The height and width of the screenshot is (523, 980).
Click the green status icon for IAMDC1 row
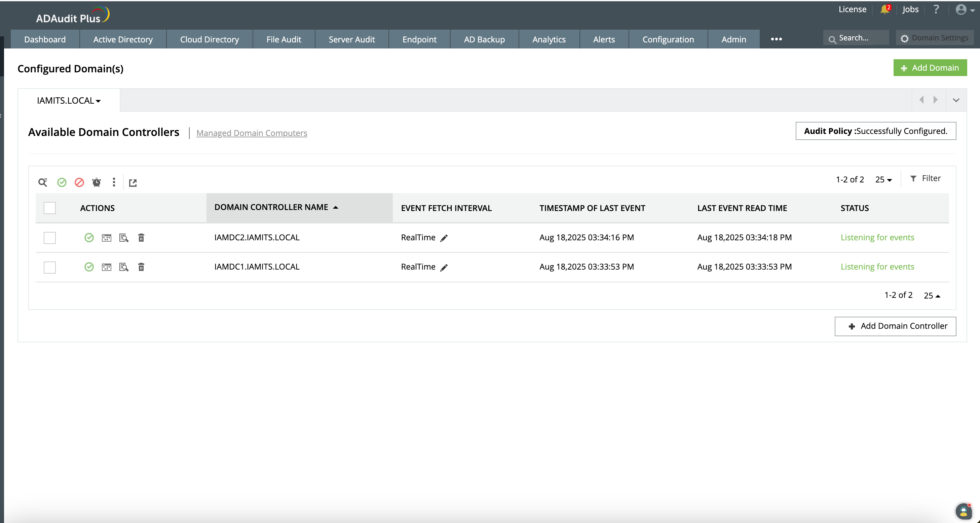[89, 267]
